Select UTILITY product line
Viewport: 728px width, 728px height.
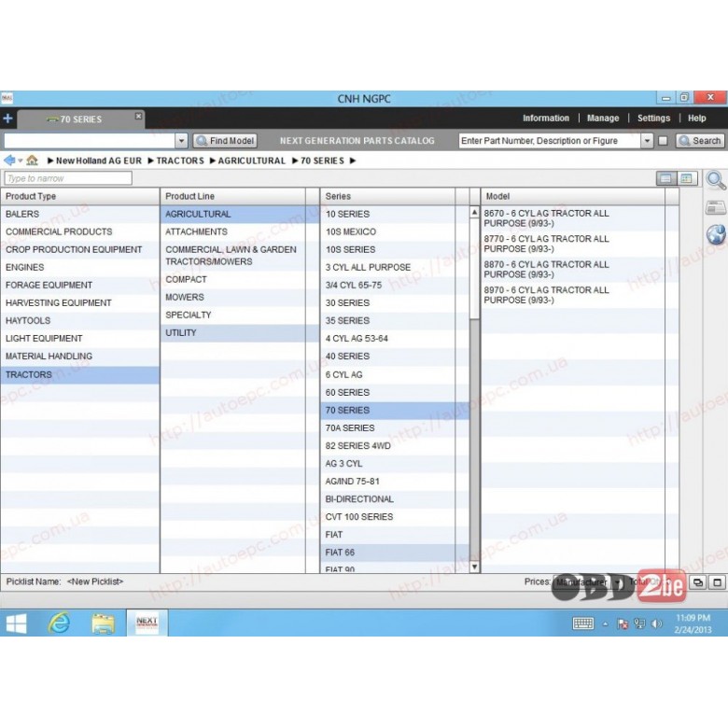click(x=239, y=333)
